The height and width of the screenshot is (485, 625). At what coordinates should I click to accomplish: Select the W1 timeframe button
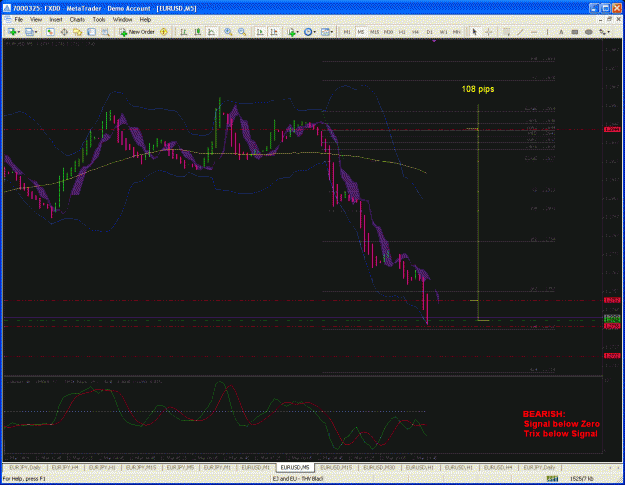(443, 32)
